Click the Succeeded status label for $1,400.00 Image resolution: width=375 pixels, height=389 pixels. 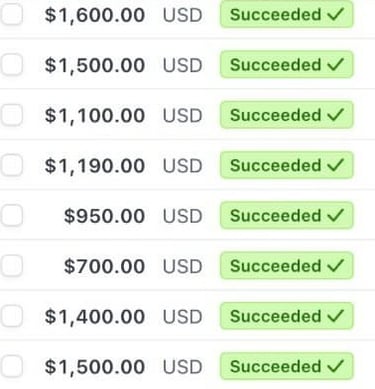[275, 316]
